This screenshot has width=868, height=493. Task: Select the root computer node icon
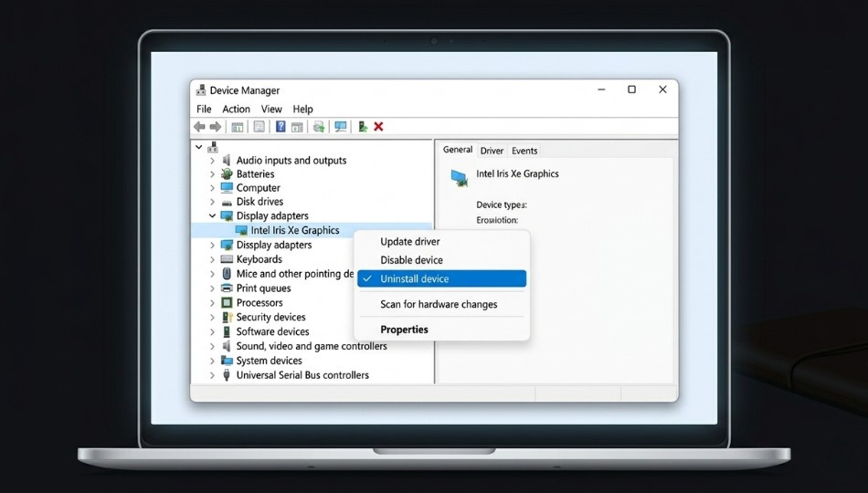(213, 147)
